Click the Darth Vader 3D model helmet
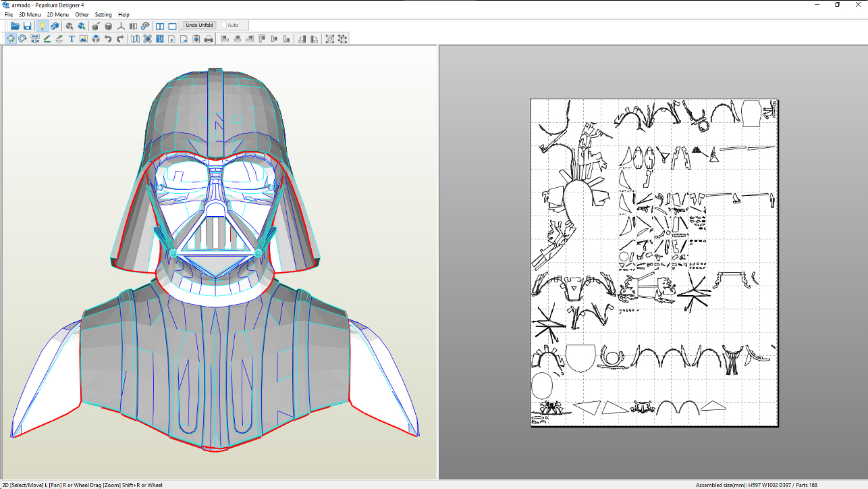Image resolution: width=868 pixels, height=489 pixels. 215,172
